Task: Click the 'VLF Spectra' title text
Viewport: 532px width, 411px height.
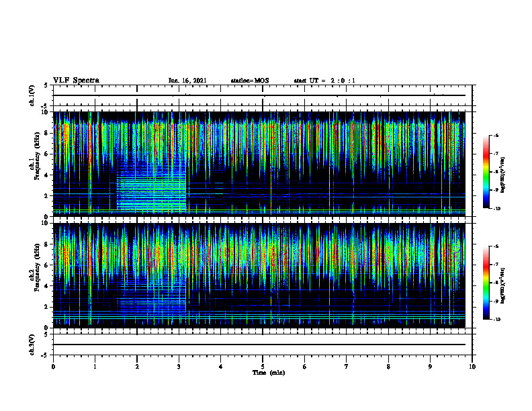Action: tap(76, 81)
